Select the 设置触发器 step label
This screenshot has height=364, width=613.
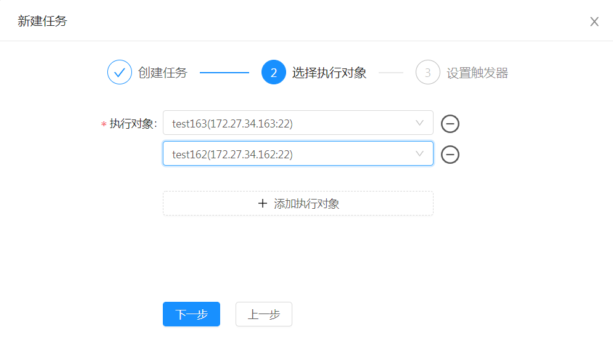[x=477, y=73]
